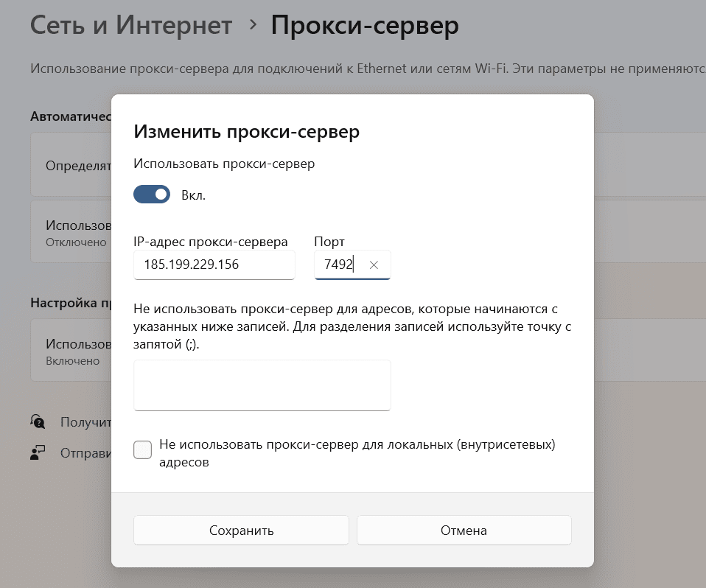Turn off the Use proxy server toggle
Screen dimensions: 706x588
tap(152, 195)
